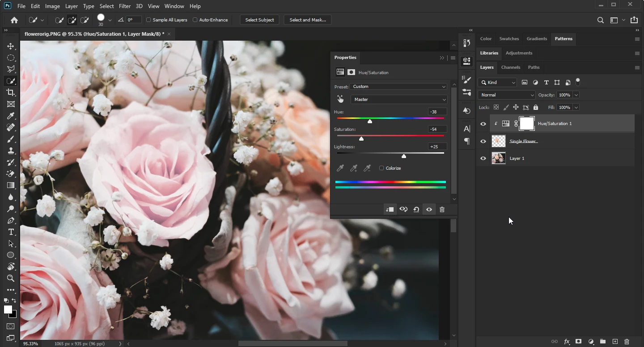Delete the adjustment layer via Properties trash icon
644x347 pixels.
(x=442, y=209)
